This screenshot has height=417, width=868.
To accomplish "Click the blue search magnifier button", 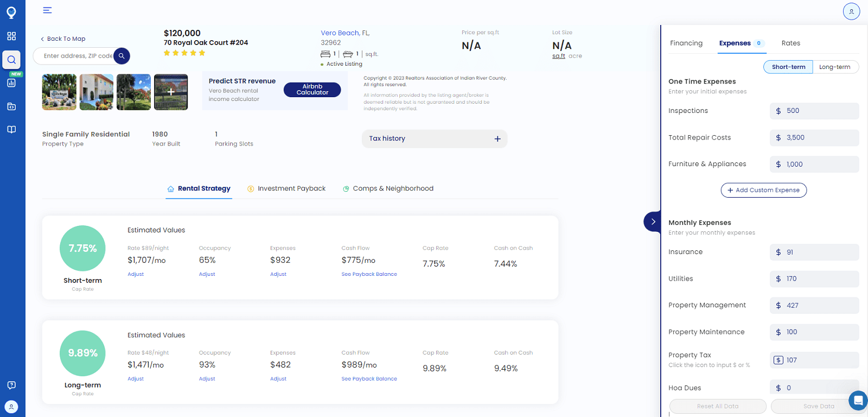I will pos(122,56).
